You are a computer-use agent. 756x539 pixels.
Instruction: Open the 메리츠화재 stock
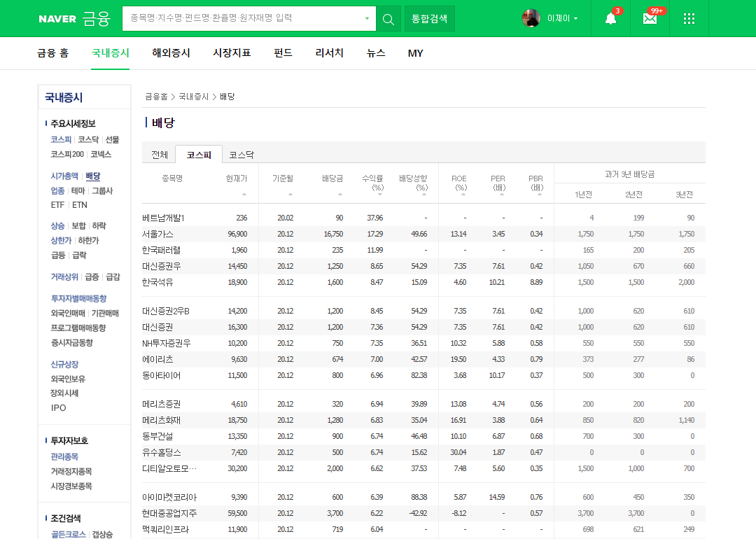tap(161, 421)
